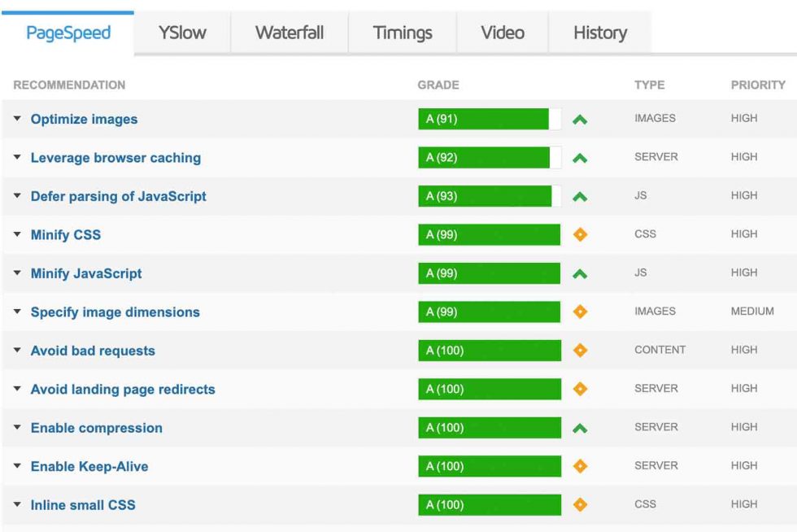Click the green up-arrow icon for Optimize images
Image resolution: width=797 pixels, height=532 pixels.
point(579,120)
